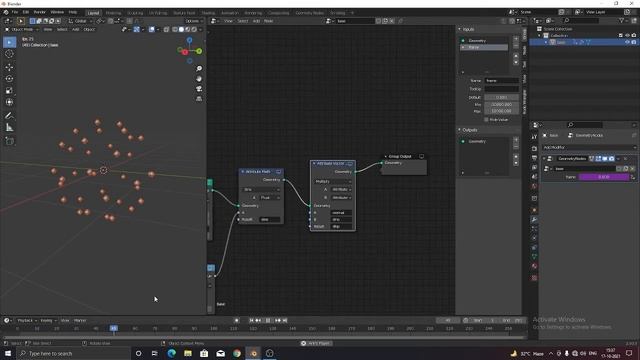Toggle GeometryNodes modifier show in render
This screenshot has width=640, height=360.
pyautogui.click(x=611, y=158)
